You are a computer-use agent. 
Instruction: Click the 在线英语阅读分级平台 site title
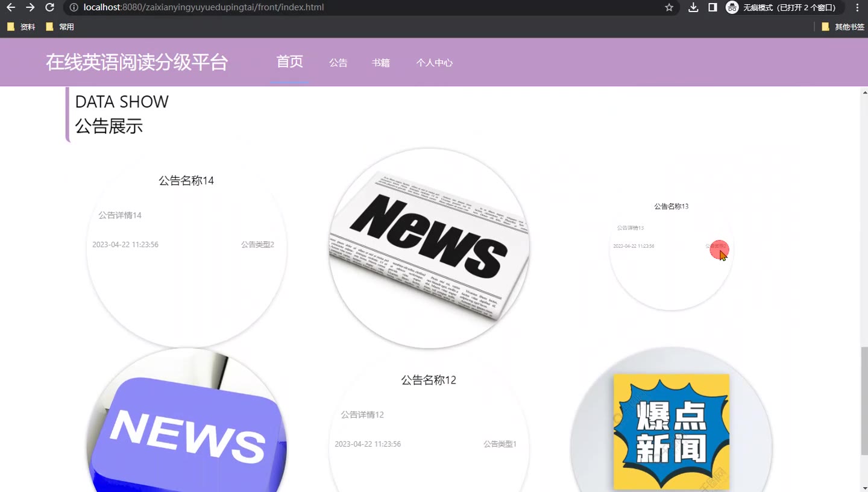click(137, 62)
